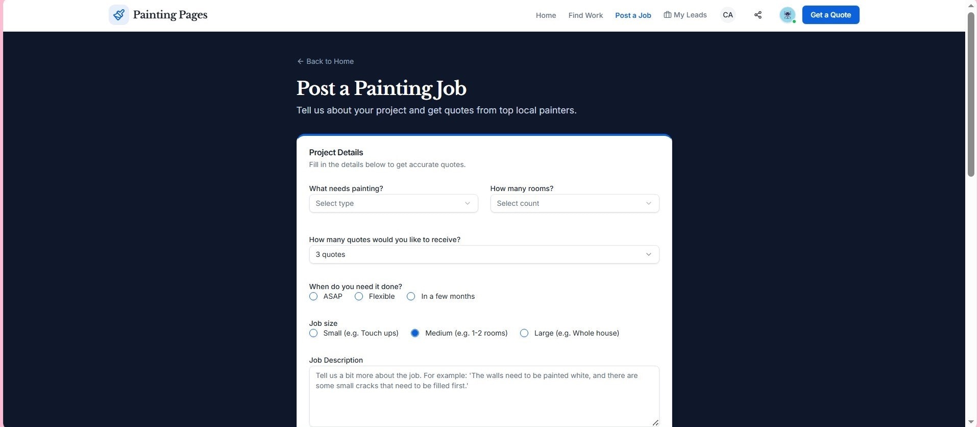Image resolution: width=980 pixels, height=427 pixels.
Task: Click the Painting Pages paintbrush logo
Action: (x=118, y=14)
